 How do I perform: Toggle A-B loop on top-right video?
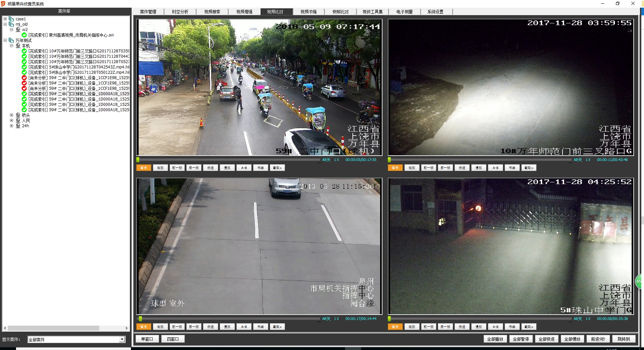coord(495,168)
